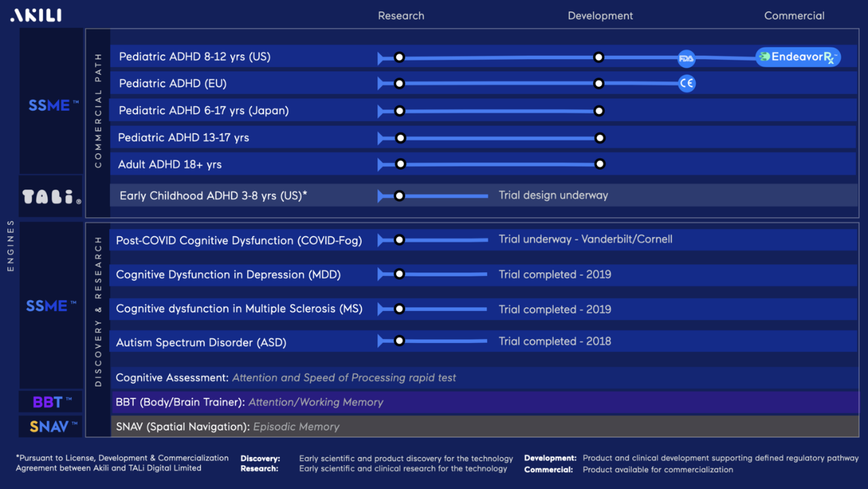Viewport: 868px width, 489px height.
Task: Click the CE mark badge
Action: [x=687, y=84]
